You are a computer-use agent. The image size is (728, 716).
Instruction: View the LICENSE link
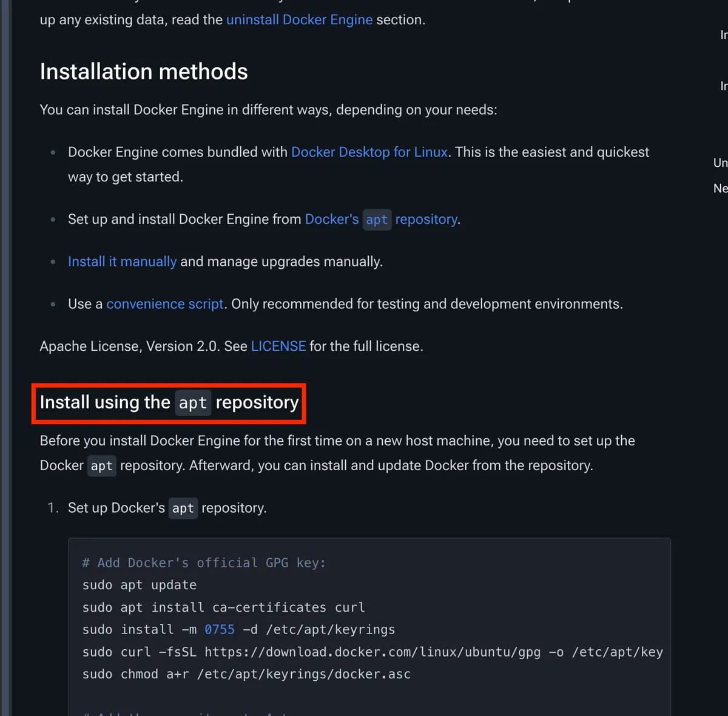(x=278, y=346)
